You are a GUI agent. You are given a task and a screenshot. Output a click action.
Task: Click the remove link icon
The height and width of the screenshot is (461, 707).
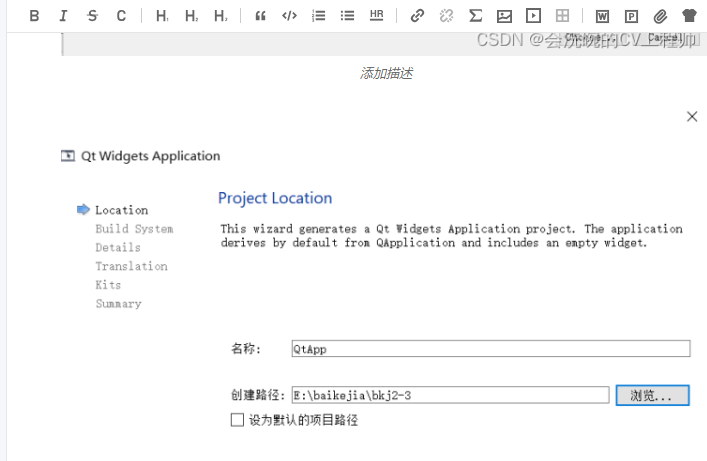click(x=446, y=16)
